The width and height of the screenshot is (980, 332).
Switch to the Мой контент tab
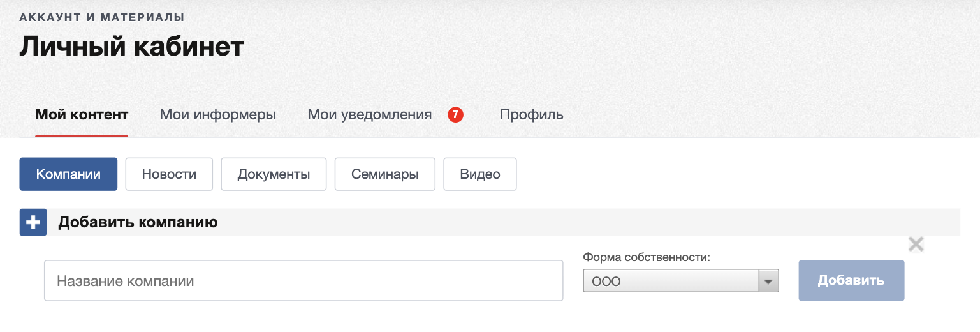(82, 115)
